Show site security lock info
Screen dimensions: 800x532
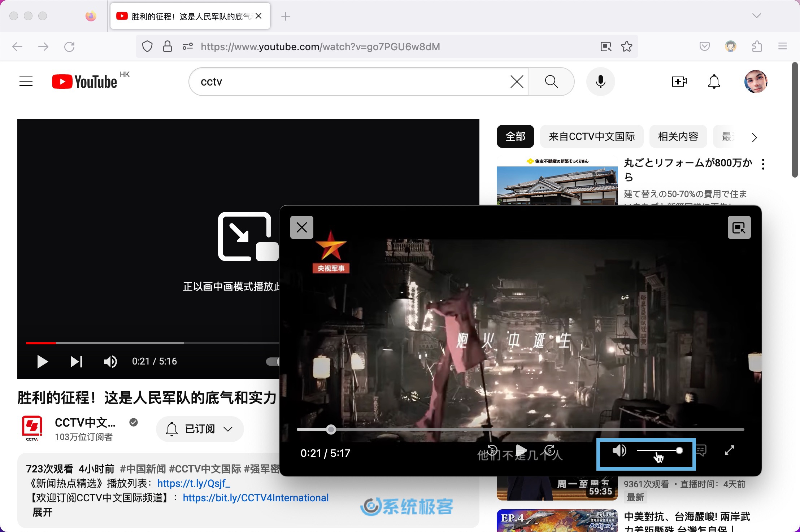(x=168, y=47)
